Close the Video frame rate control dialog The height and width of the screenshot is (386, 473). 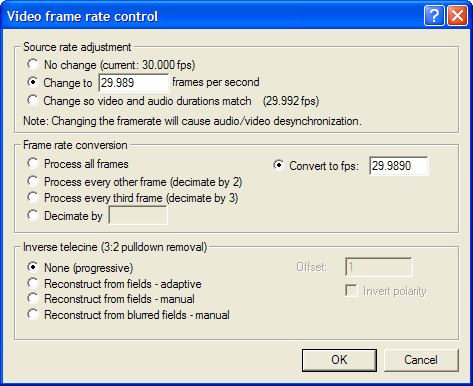pyautogui.click(x=457, y=16)
